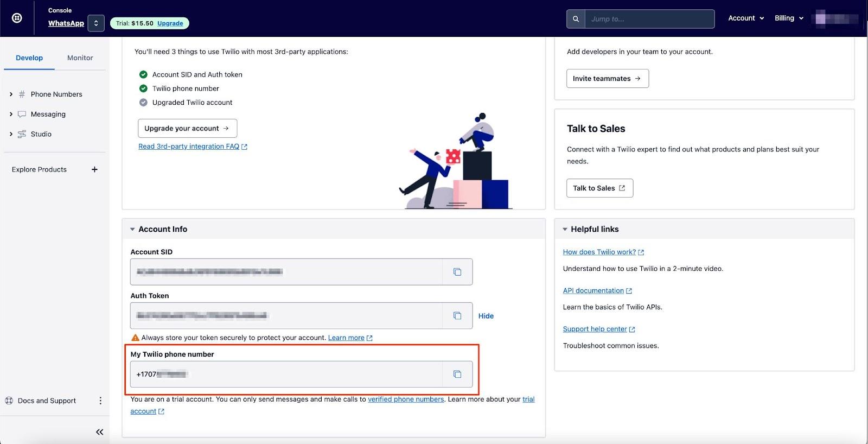The height and width of the screenshot is (444, 868).
Task: Collapse the Helpful links section
Action: pos(565,230)
